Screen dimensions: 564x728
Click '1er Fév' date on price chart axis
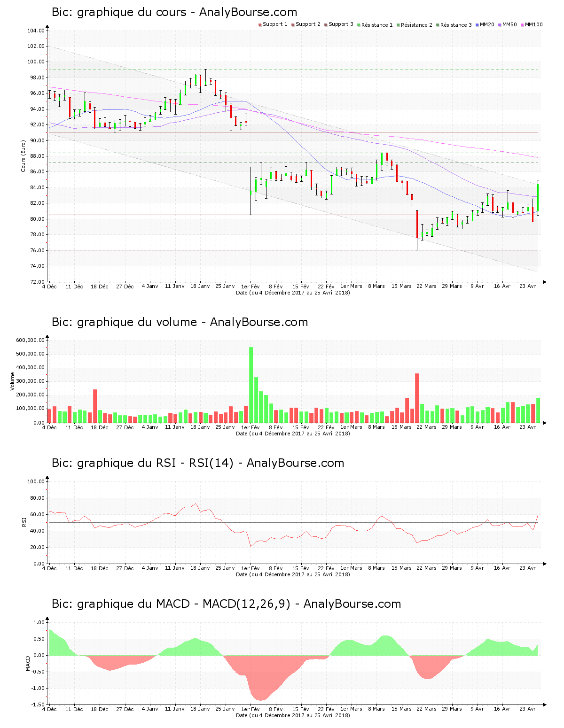250,286
